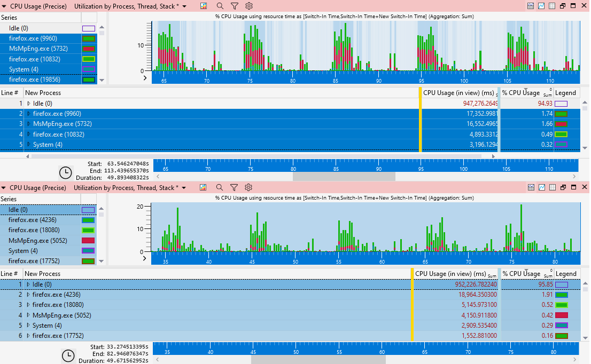Switch top panel to graph and table view
This screenshot has height=364, width=591.
click(x=531, y=6)
